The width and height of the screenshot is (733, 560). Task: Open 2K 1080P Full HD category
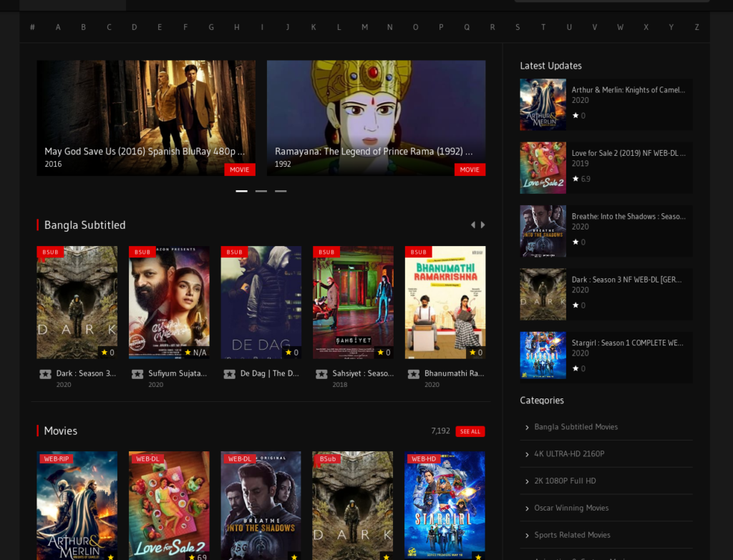point(565,481)
